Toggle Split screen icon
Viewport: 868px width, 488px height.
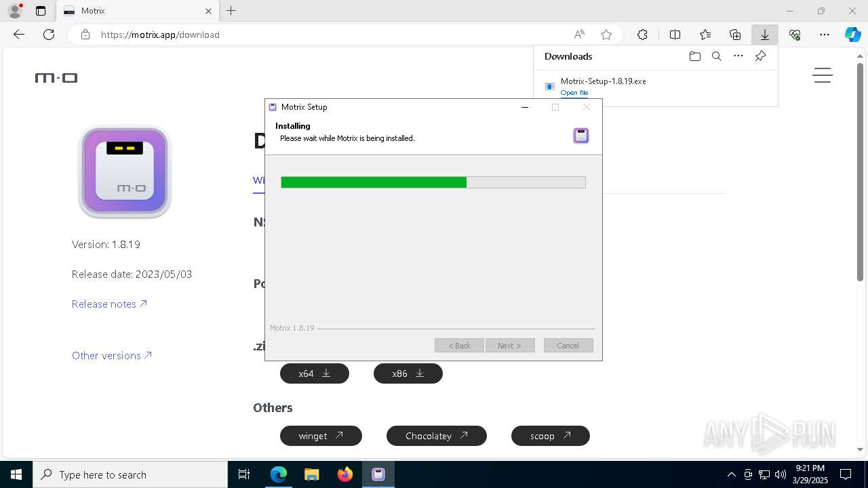coord(675,35)
